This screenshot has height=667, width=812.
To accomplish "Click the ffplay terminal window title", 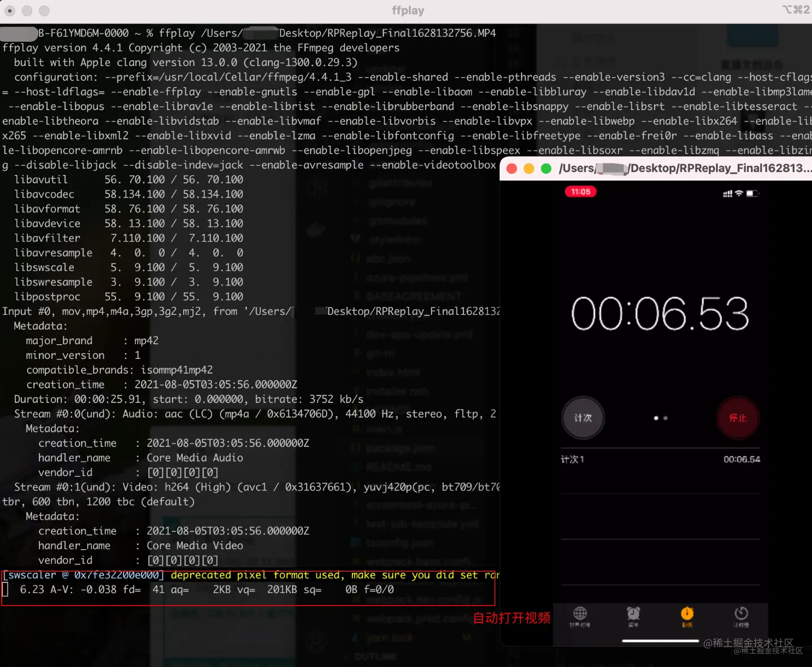I will (x=408, y=10).
